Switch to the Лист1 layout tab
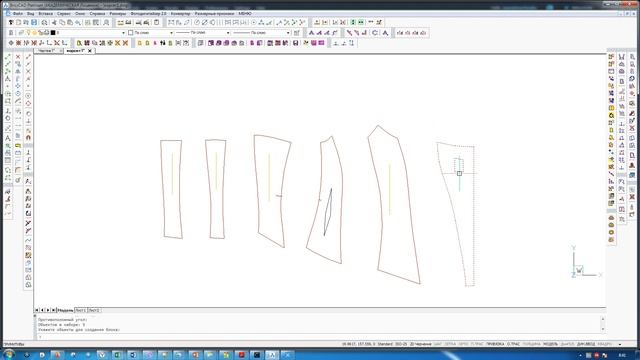Viewport: 640px width, 360px height. (x=80, y=310)
